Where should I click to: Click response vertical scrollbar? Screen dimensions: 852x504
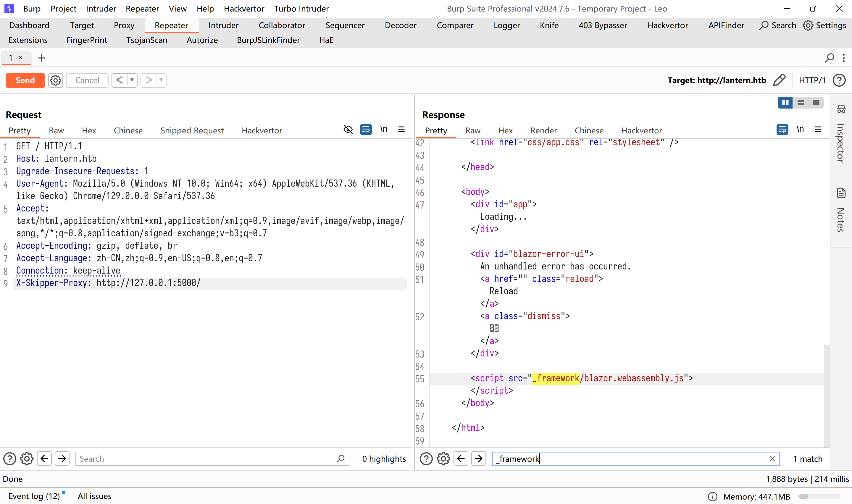[x=827, y=396]
